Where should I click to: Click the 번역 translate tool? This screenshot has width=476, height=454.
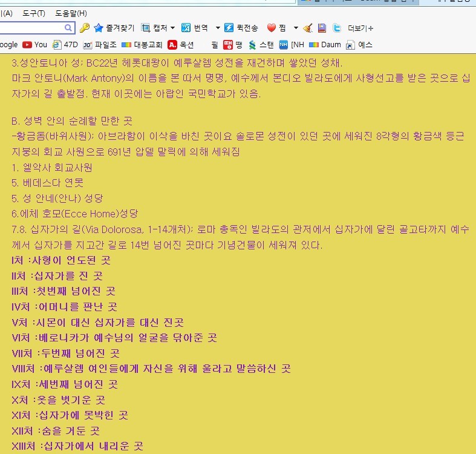(x=195, y=28)
